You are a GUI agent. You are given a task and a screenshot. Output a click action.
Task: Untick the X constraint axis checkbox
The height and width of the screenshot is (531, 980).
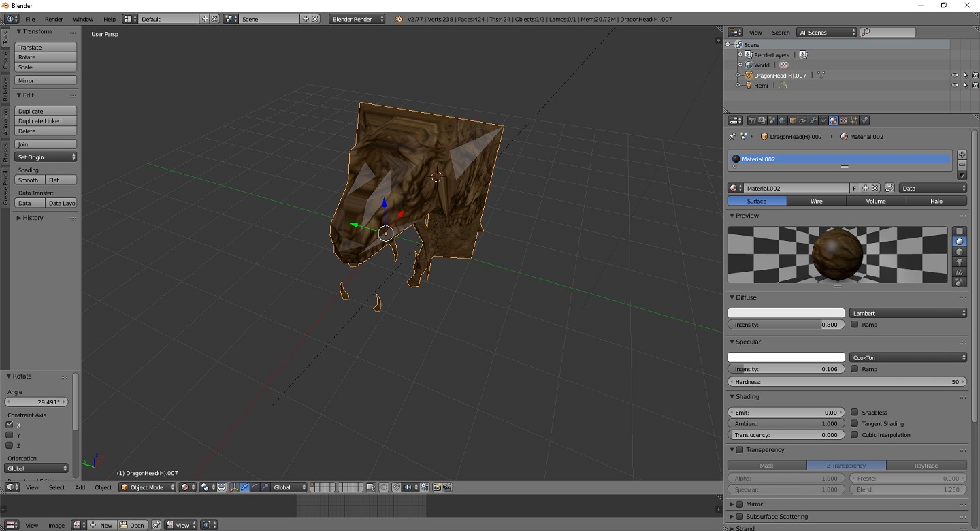(x=10, y=425)
